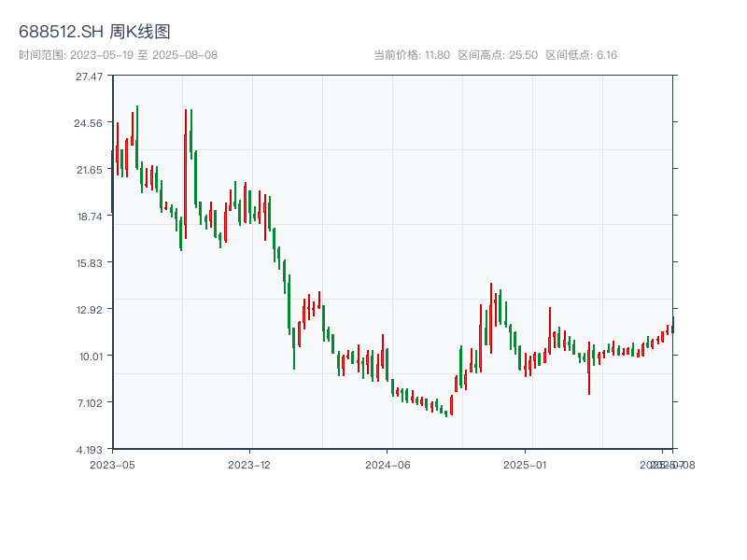Click the 当前价格 11.80 label
This screenshot has height=560, width=747.
click(x=412, y=55)
